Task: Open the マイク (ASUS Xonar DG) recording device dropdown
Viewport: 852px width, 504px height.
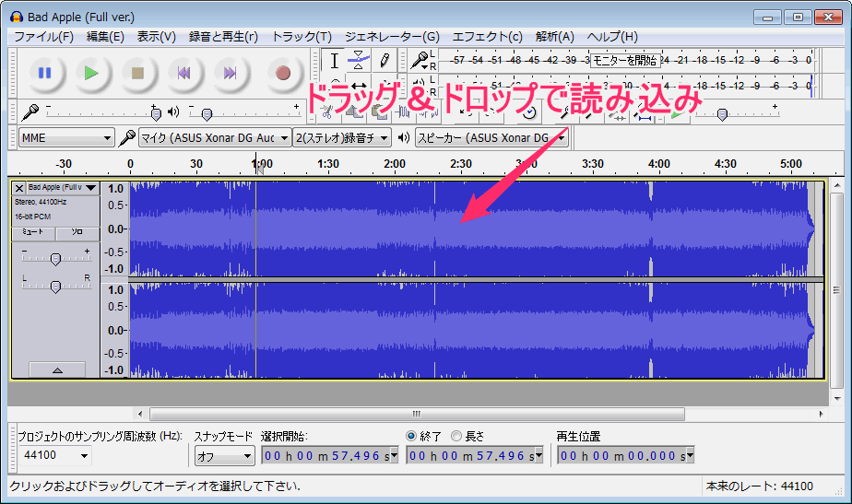Action: (x=215, y=138)
